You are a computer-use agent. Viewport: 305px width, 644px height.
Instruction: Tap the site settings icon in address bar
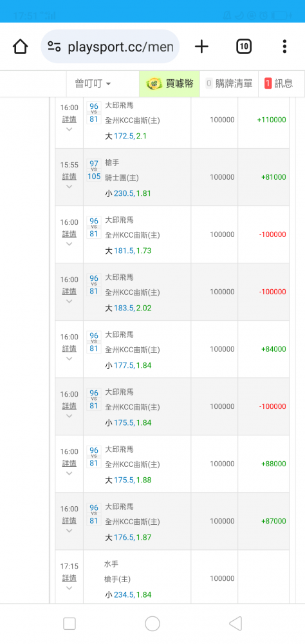pos(54,46)
